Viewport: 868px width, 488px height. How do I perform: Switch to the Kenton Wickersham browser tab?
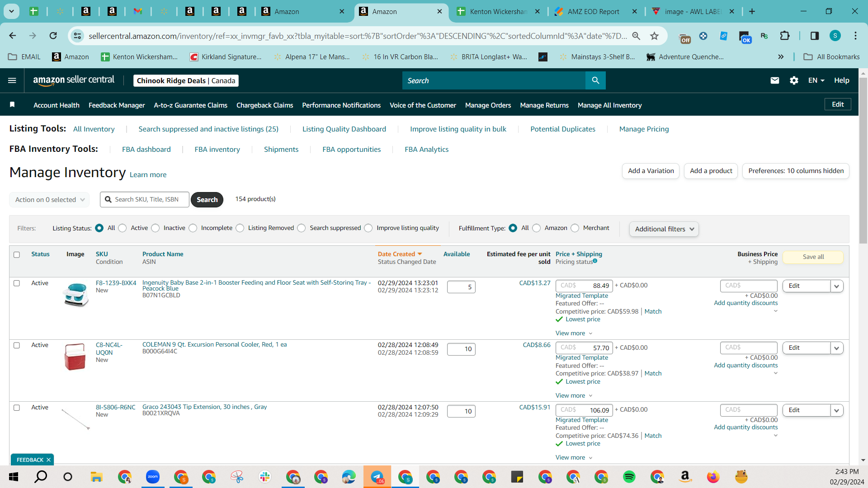point(498,11)
